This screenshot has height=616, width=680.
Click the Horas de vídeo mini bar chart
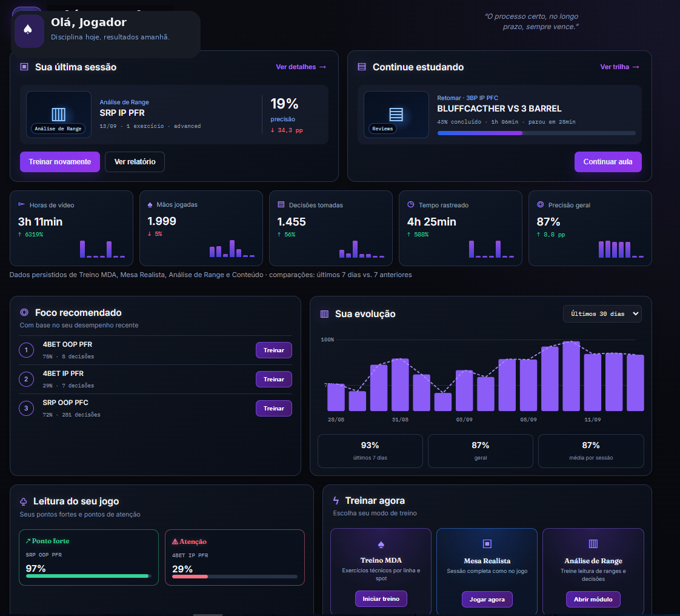coord(102,249)
